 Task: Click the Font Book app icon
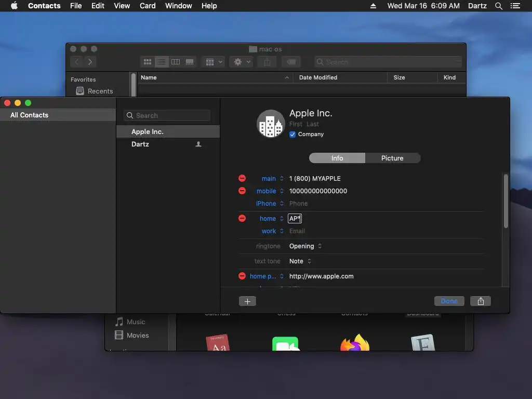tap(423, 342)
